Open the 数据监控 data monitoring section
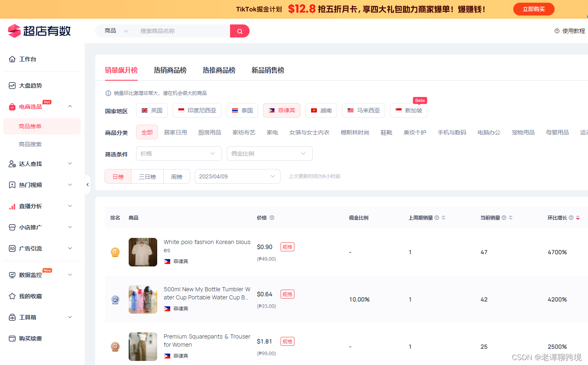 coord(31,275)
